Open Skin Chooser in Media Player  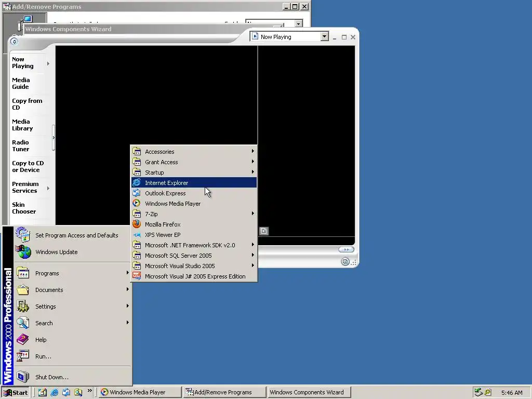click(29, 208)
